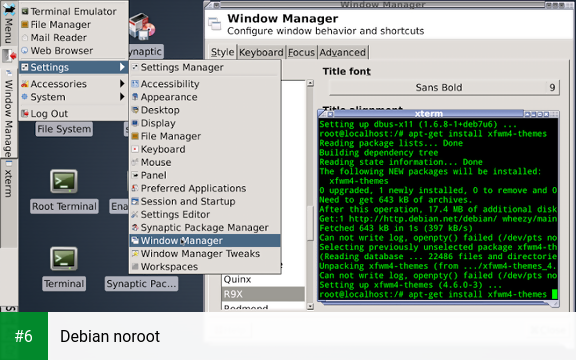The width and height of the screenshot is (576, 360).
Task: Click the Workspaces settings icon
Action: (x=135, y=267)
